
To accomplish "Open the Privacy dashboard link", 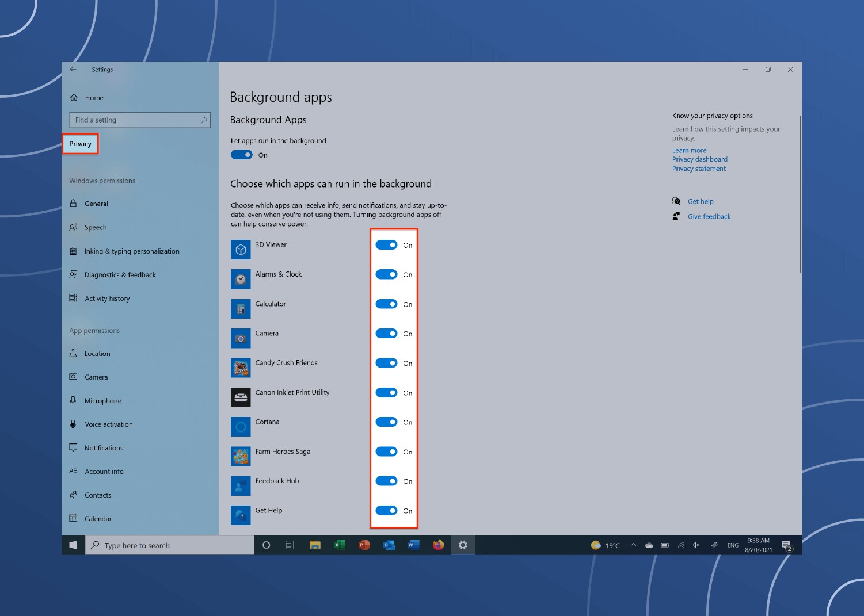I will click(x=700, y=159).
